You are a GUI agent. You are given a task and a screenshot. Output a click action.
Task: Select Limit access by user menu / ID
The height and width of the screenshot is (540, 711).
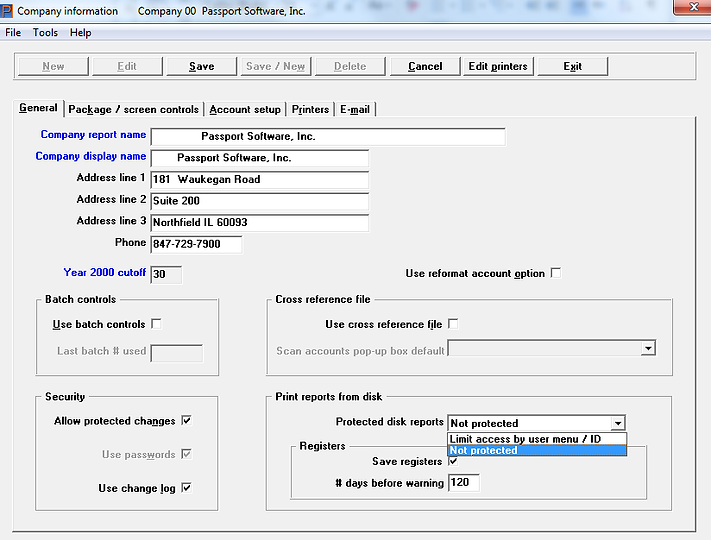tap(537, 439)
